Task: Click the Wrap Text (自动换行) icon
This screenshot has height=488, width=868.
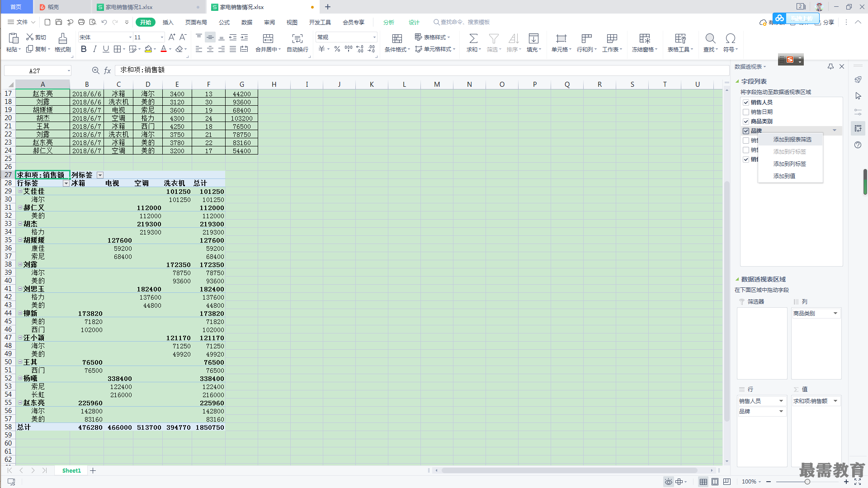Action: [297, 38]
